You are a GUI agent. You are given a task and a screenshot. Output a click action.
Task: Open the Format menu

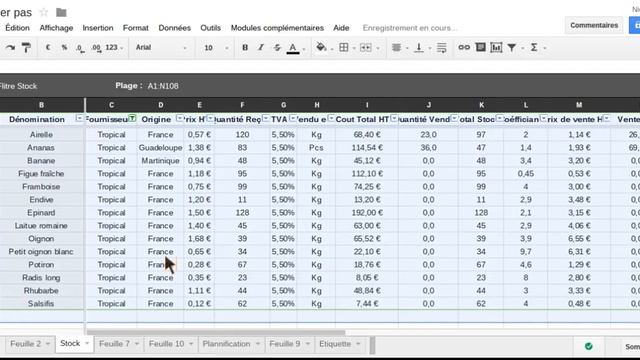click(x=136, y=28)
